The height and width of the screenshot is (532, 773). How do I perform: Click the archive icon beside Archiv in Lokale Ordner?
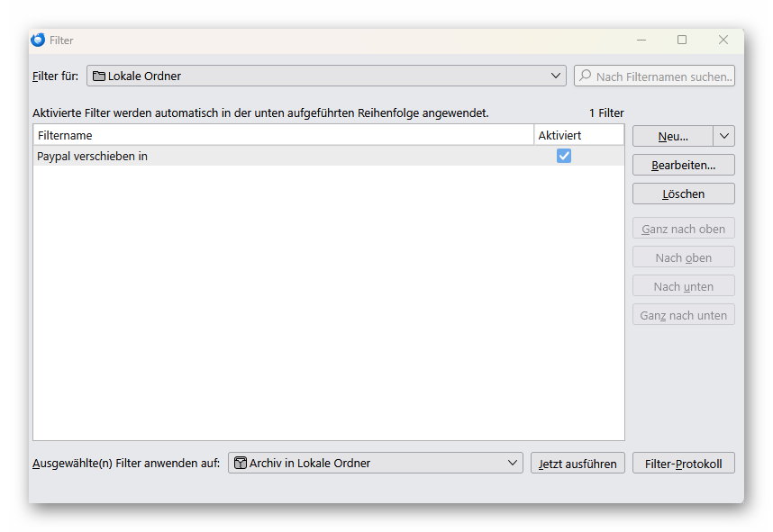click(240, 463)
